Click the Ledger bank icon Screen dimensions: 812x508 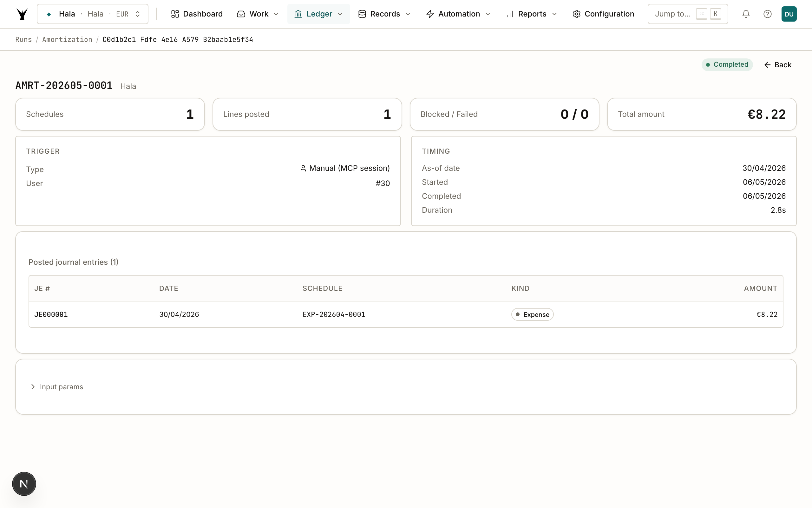298,14
